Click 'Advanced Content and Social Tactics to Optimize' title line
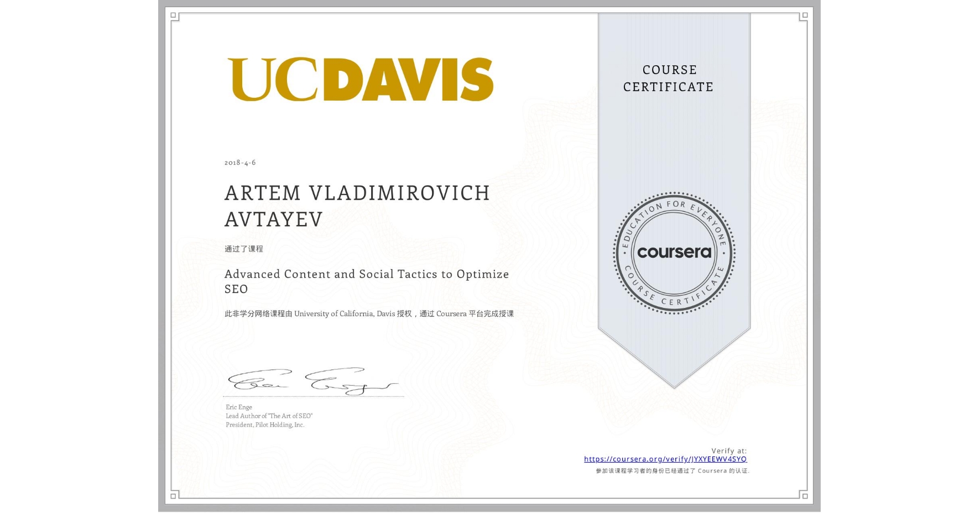Screen dimensions: 980x513 tap(367, 274)
